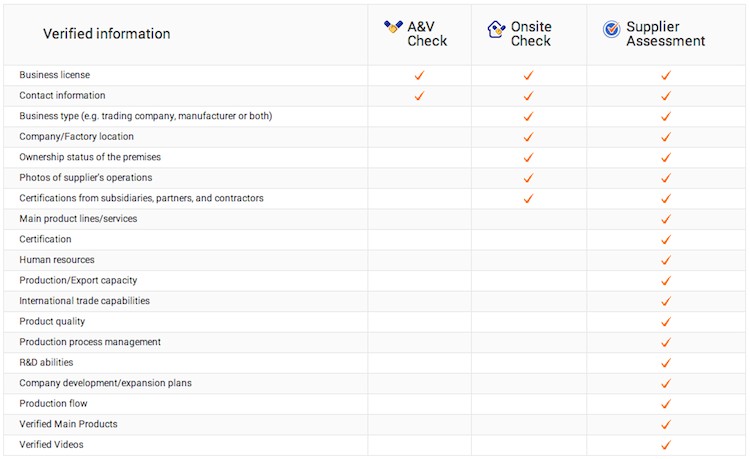Click the Human resources checkmark under Supplier Assessment
This screenshot has width=750, height=459.
point(665,260)
